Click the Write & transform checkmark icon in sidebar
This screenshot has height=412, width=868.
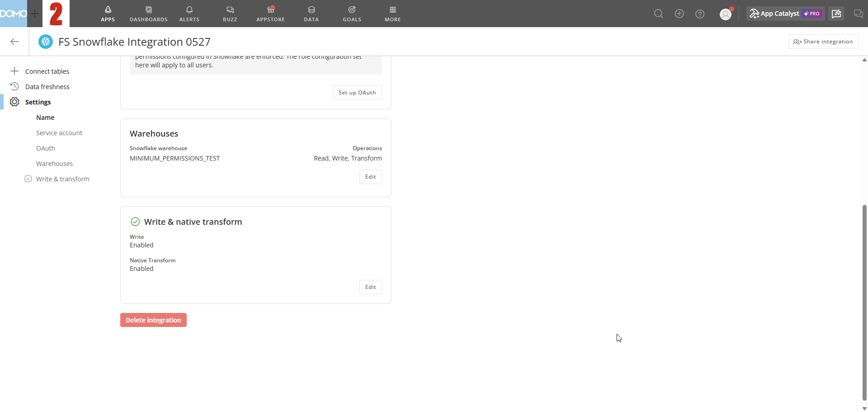pyautogui.click(x=28, y=179)
